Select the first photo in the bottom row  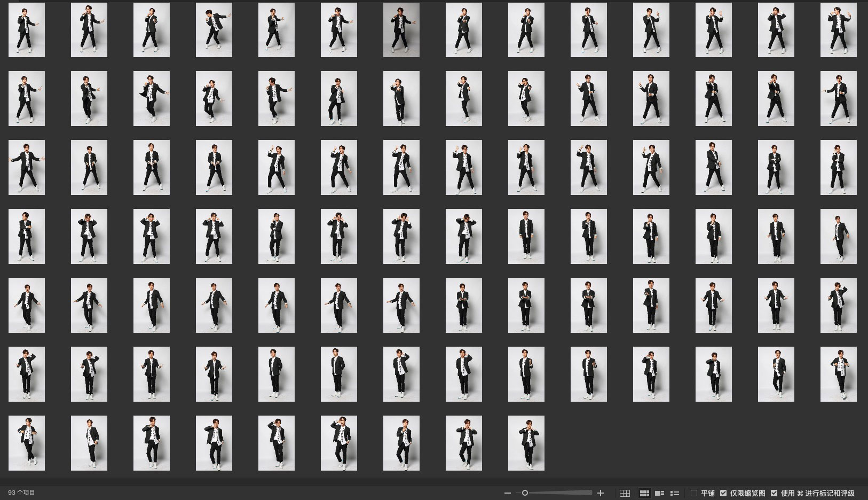pyautogui.click(x=27, y=443)
